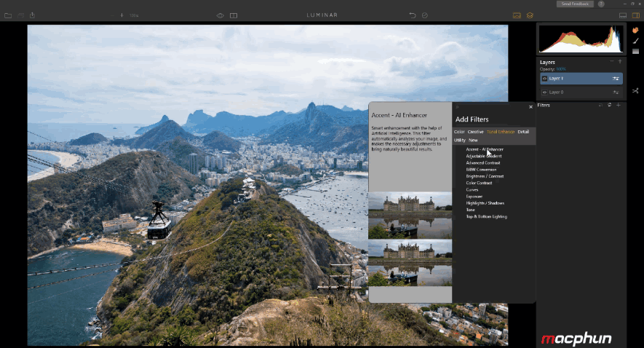Click the Send Feedback button
Viewport: 644px width, 348px height.
(575, 4)
